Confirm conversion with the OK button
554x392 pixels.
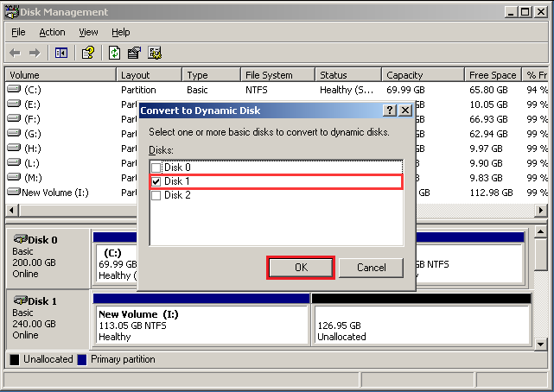(x=301, y=268)
